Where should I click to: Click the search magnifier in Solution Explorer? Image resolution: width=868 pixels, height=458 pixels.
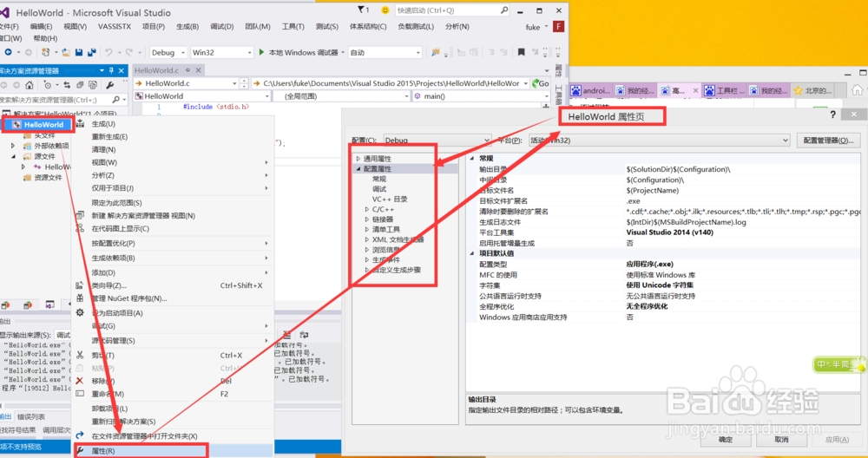[115, 100]
